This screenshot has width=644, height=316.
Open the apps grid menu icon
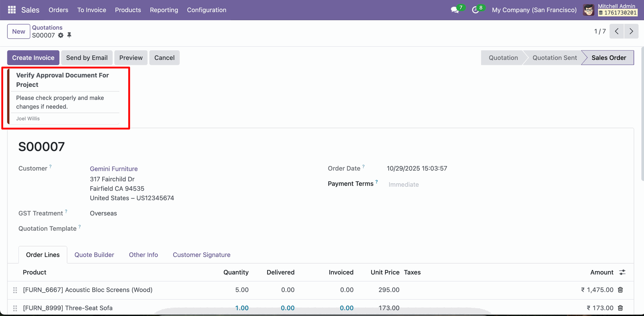click(12, 10)
